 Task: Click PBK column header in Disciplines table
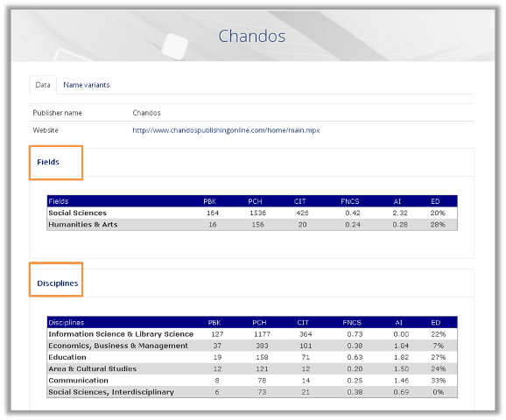pos(214,323)
